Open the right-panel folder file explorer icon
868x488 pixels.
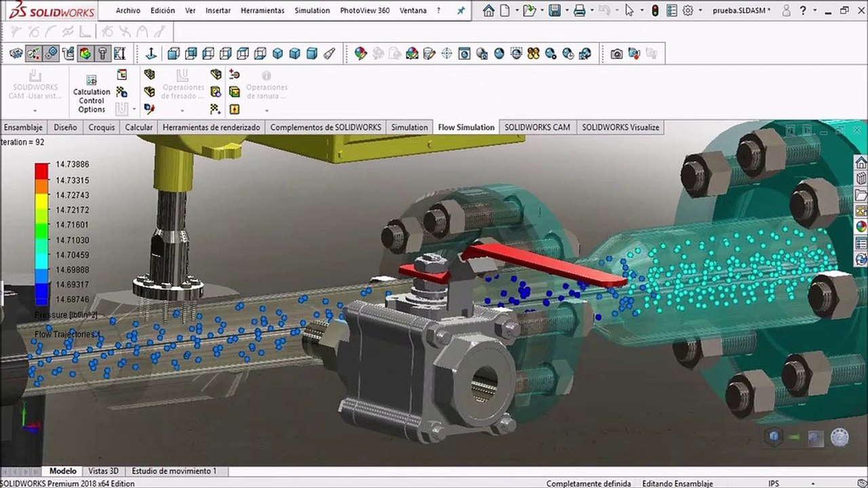click(861, 195)
